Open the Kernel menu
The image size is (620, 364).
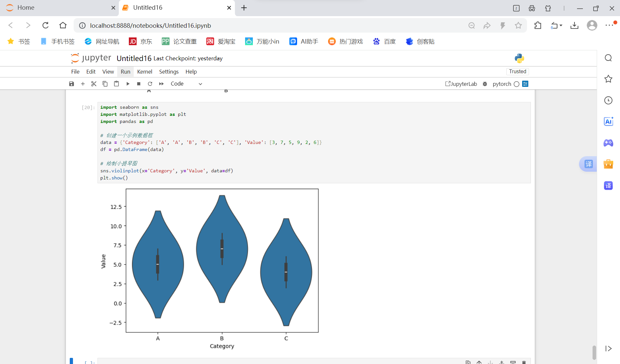pyautogui.click(x=144, y=72)
